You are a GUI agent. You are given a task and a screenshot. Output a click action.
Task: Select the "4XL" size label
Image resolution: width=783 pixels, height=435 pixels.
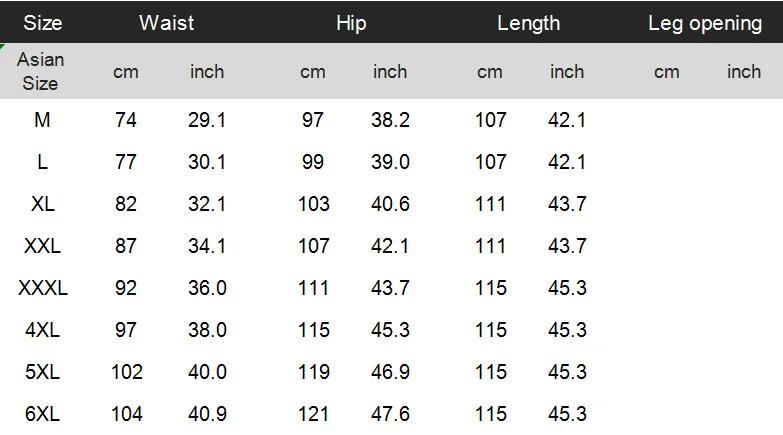[x=43, y=331]
